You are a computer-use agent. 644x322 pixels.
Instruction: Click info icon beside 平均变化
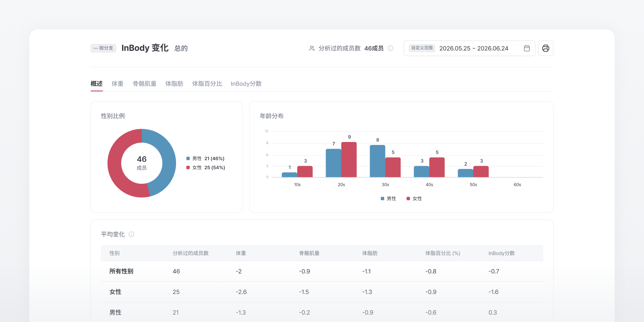tap(131, 234)
